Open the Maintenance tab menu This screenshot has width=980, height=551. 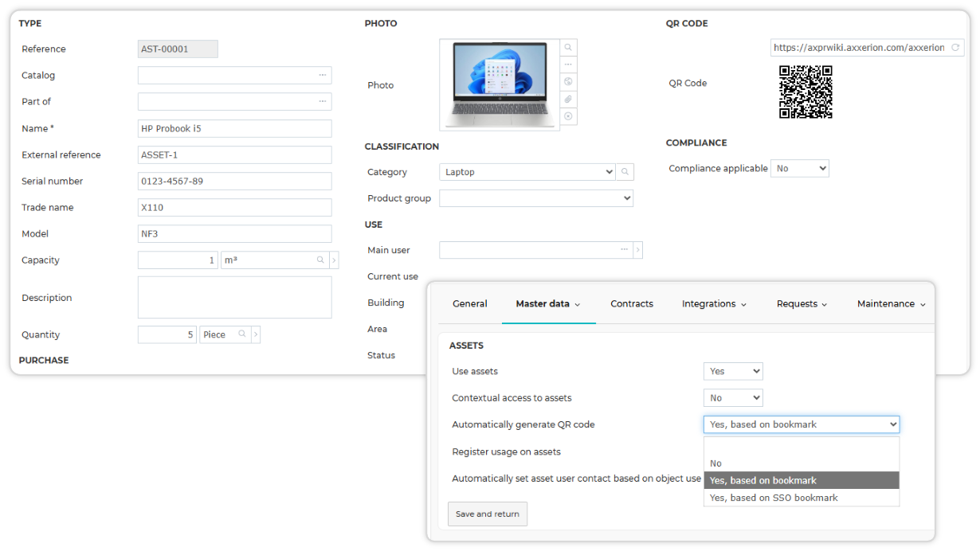[892, 303]
